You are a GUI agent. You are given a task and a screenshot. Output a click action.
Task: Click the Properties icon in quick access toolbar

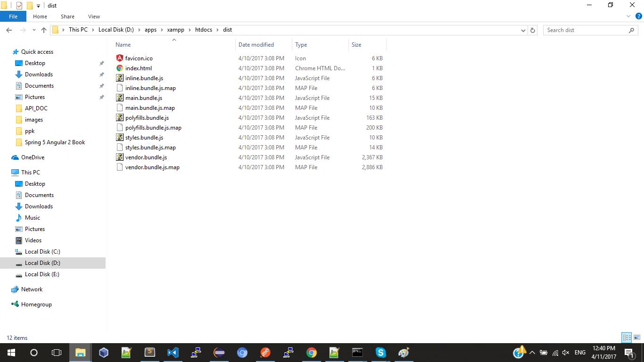click(x=19, y=6)
